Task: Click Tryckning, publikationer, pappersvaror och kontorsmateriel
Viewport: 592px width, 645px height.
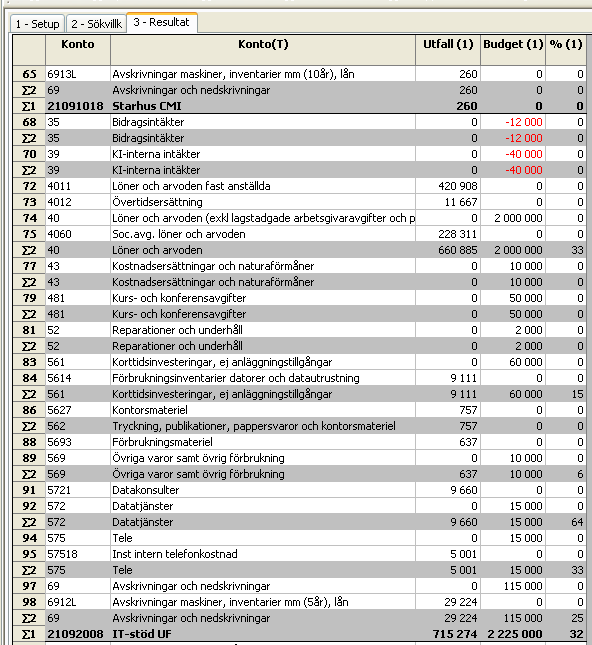Action: pos(254,426)
